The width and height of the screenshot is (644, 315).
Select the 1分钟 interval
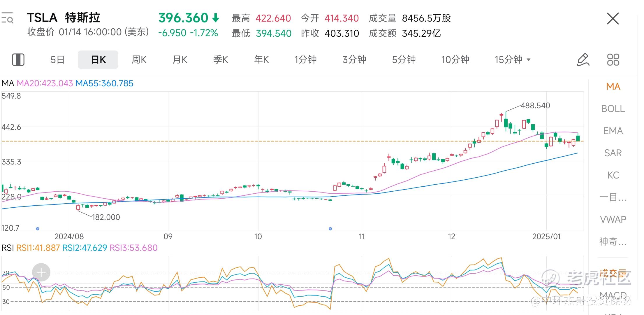pos(305,60)
